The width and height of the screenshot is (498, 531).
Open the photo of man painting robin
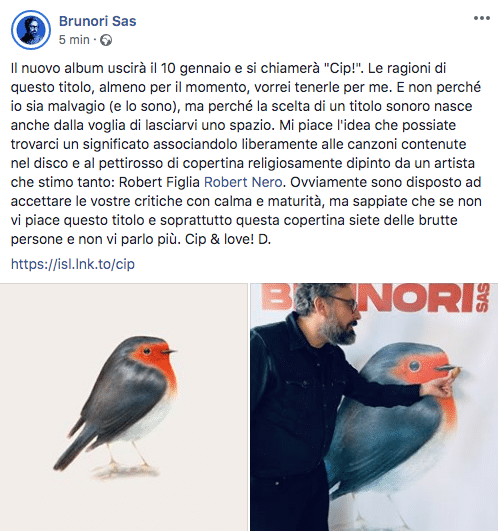(x=374, y=407)
